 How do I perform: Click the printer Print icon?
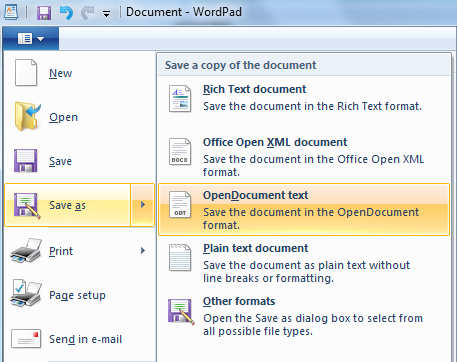tap(26, 251)
